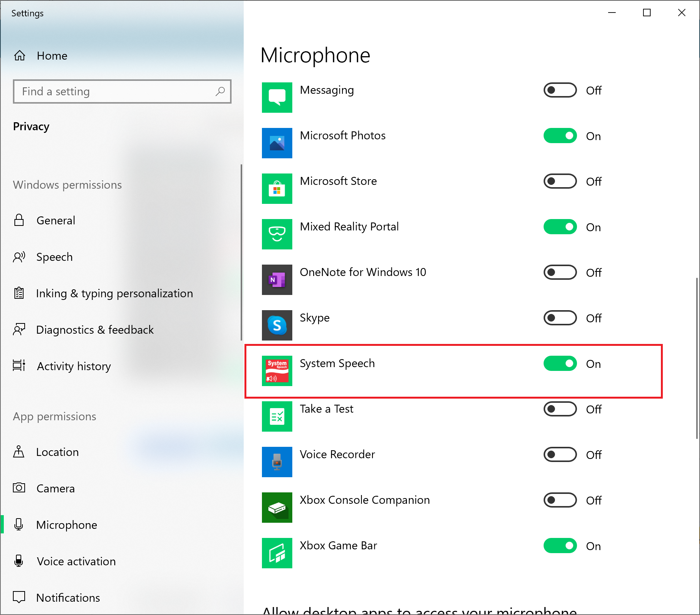
Task: Click the Xbox Game Bar icon
Action: [x=277, y=553]
